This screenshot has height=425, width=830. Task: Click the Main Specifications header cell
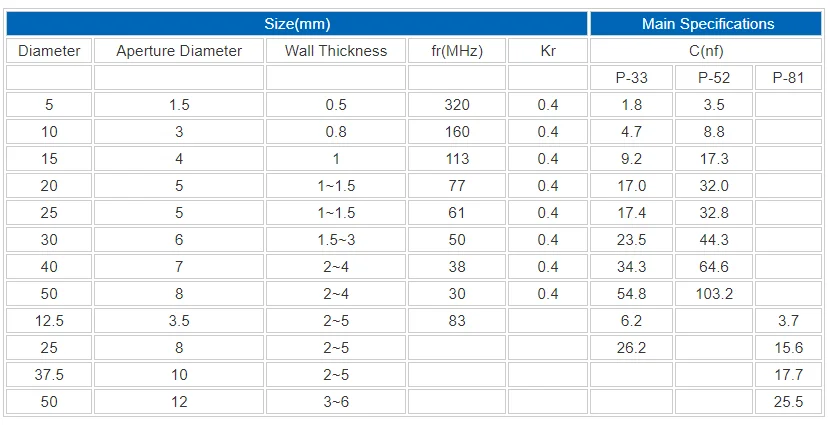click(x=707, y=24)
